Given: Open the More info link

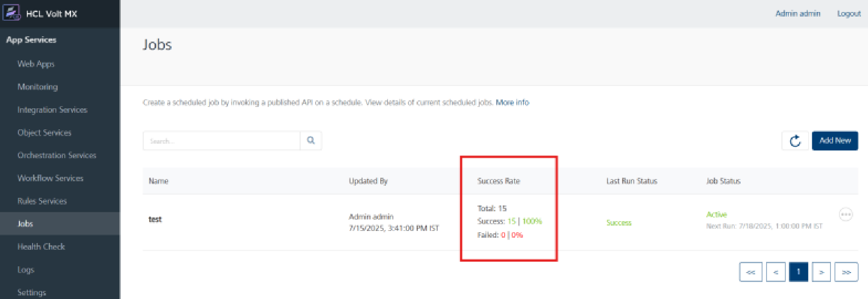Looking at the screenshot, I should (512, 103).
